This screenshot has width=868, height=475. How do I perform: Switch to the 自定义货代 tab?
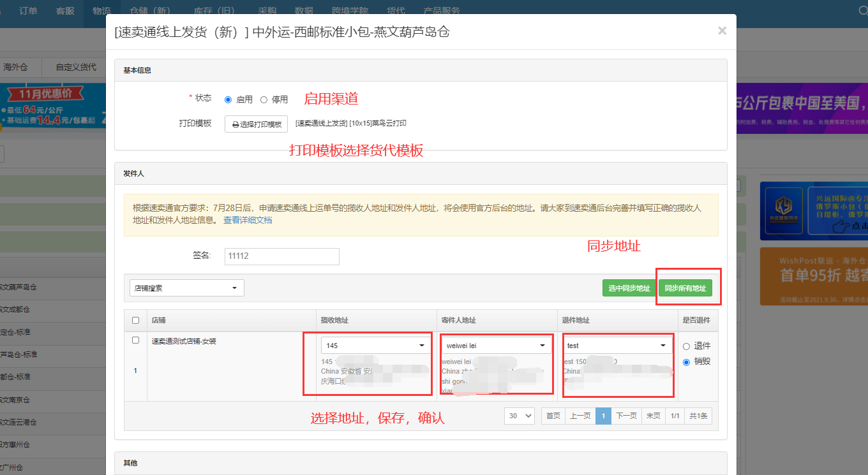[x=76, y=67]
